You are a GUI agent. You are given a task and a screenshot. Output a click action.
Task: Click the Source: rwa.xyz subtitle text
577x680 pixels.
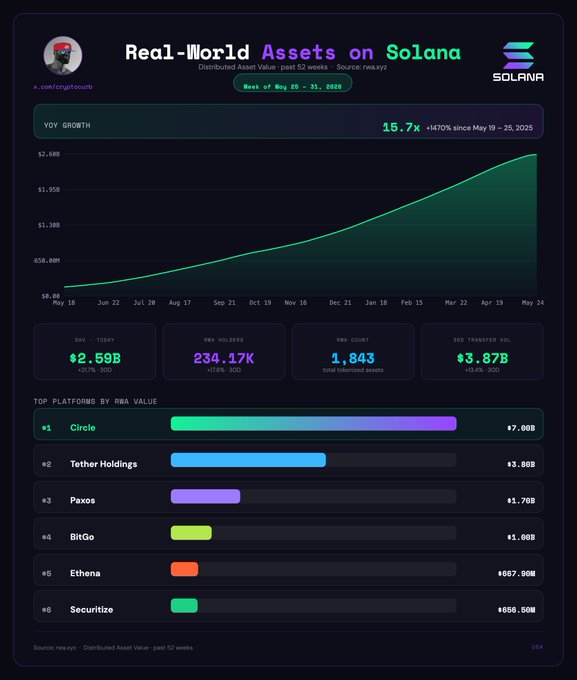(x=361, y=67)
